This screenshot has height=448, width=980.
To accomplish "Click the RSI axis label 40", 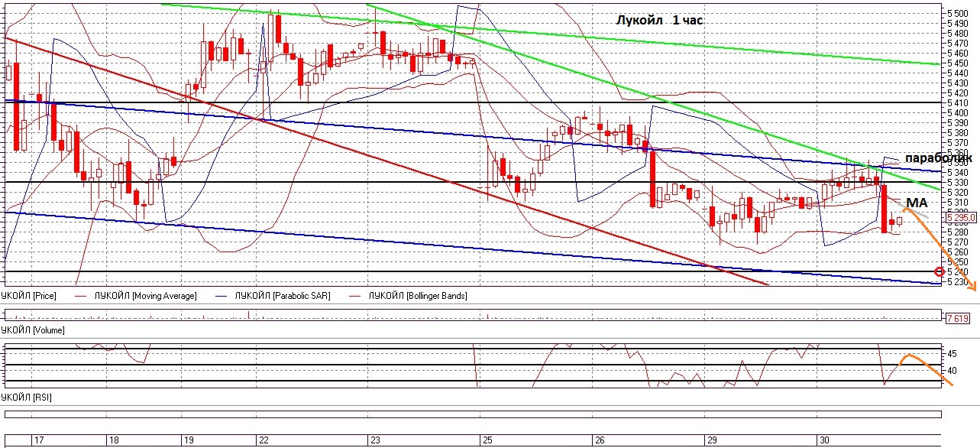I will pos(953,370).
